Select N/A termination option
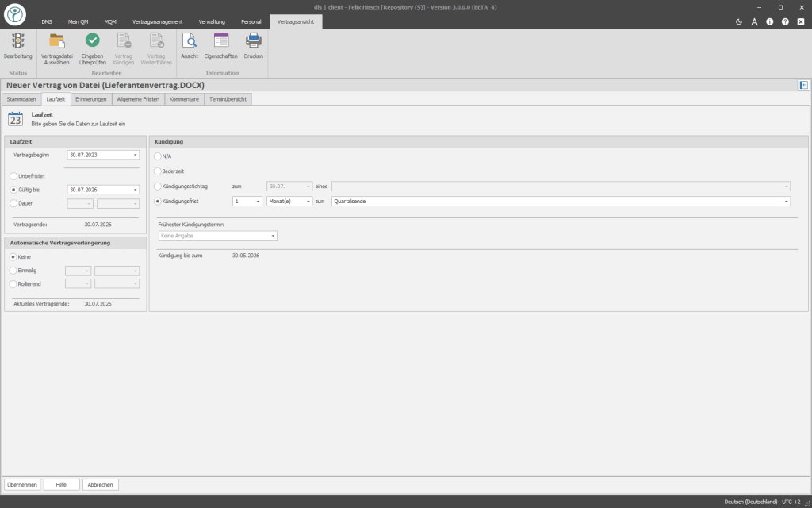The image size is (812, 508). pos(158,156)
